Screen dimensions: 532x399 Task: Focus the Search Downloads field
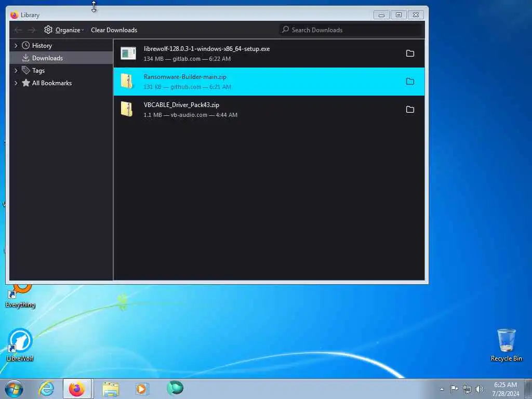(x=351, y=30)
